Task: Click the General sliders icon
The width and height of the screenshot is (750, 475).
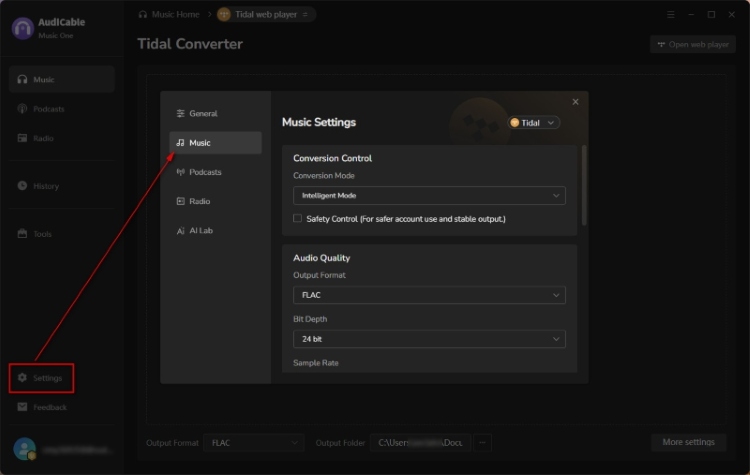Action: [180, 113]
